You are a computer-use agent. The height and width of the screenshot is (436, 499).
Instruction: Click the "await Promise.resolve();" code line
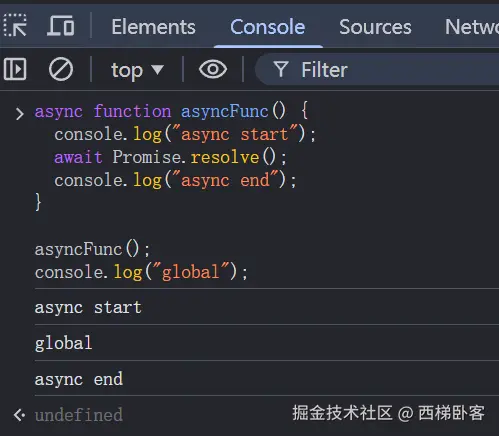click(x=170, y=157)
